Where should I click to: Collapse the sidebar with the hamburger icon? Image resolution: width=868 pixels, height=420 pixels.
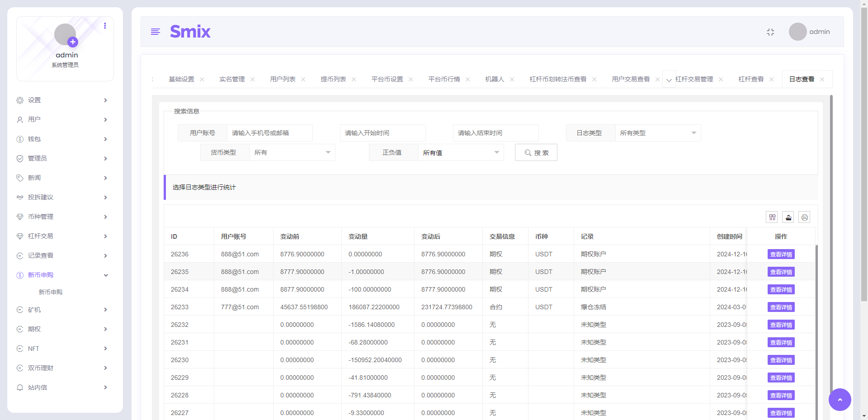point(156,32)
